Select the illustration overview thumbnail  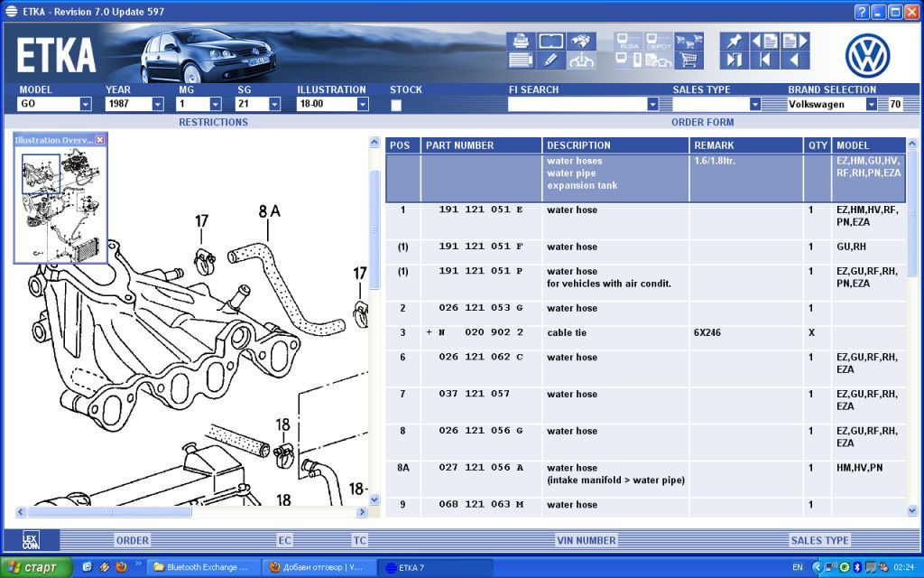60,206
